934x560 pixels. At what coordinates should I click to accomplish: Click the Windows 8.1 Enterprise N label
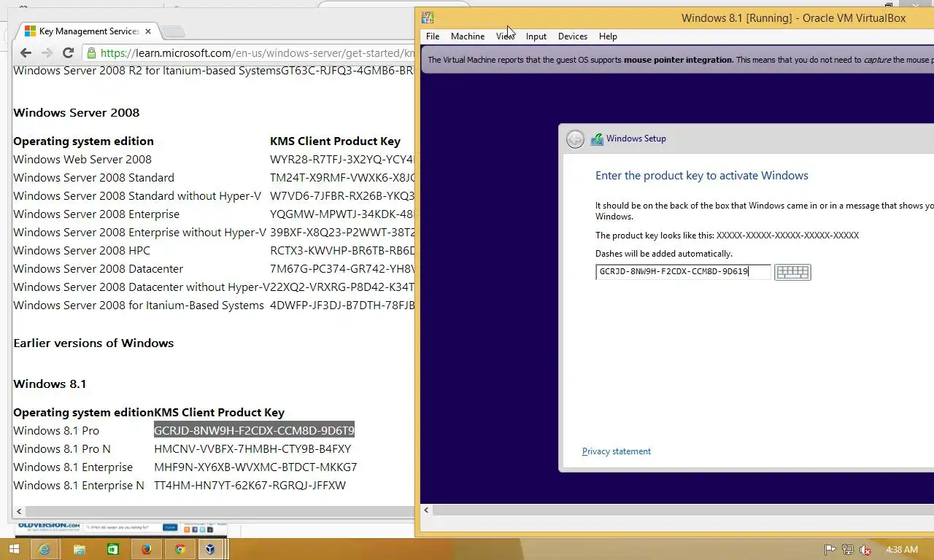[x=79, y=485]
